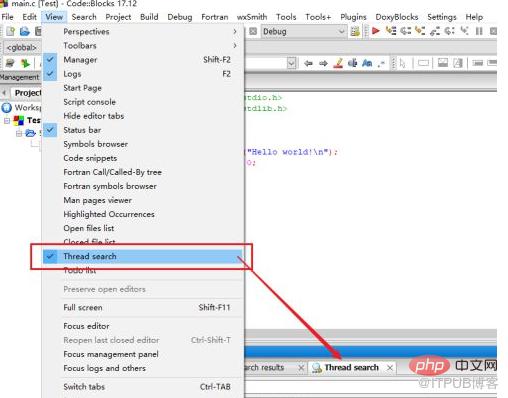
Task: Click the green arrow icon below global
Action: (x=25, y=63)
